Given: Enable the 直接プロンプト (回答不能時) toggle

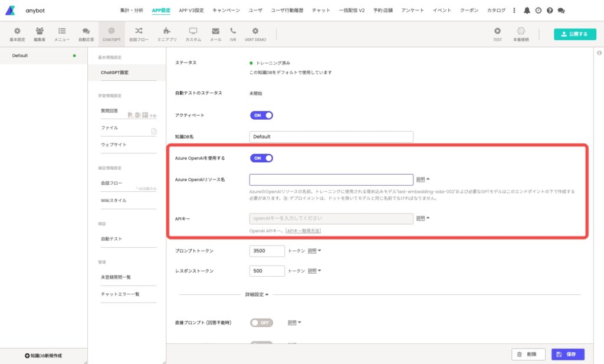Looking at the screenshot, I should 261,323.
